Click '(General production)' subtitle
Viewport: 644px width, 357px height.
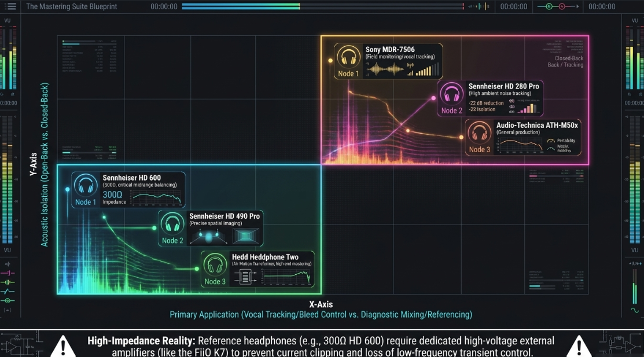pyautogui.click(x=518, y=133)
